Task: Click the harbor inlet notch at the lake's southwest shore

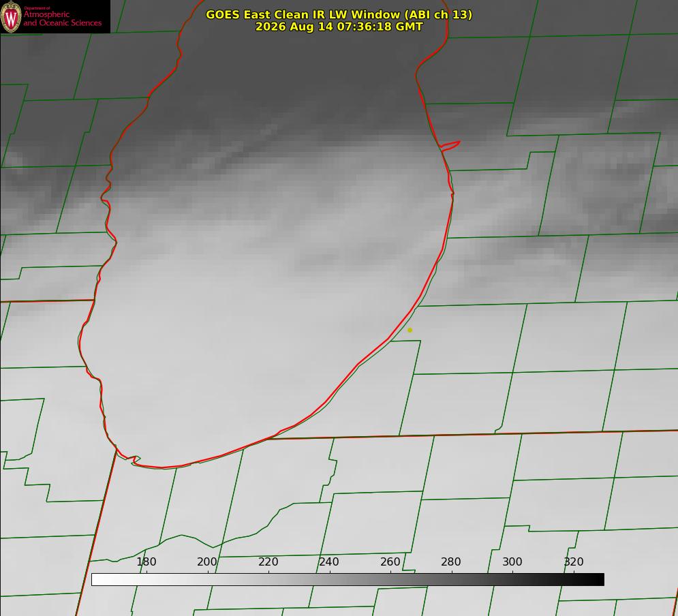Action: pos(135,459)
